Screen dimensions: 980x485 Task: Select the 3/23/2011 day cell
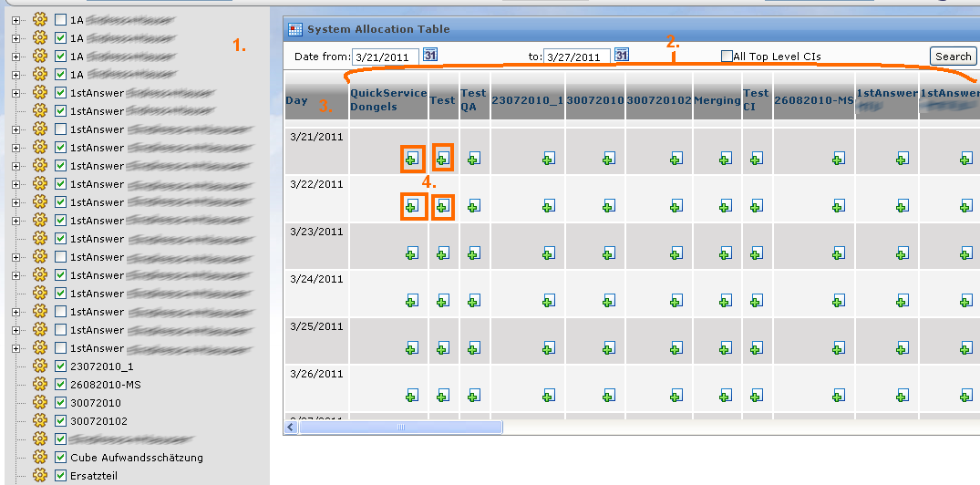[316, 246]
